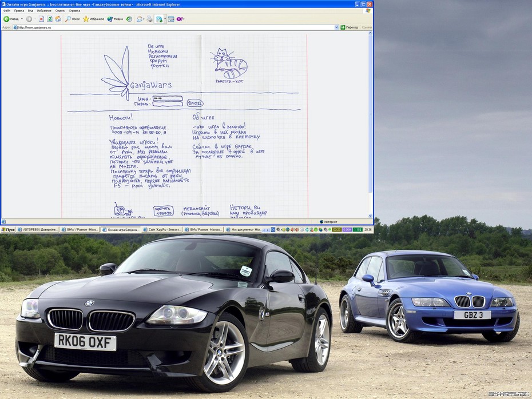Open handwritten Об игре link
Viewport: 532px width, 399px height.
click(156, 46)
